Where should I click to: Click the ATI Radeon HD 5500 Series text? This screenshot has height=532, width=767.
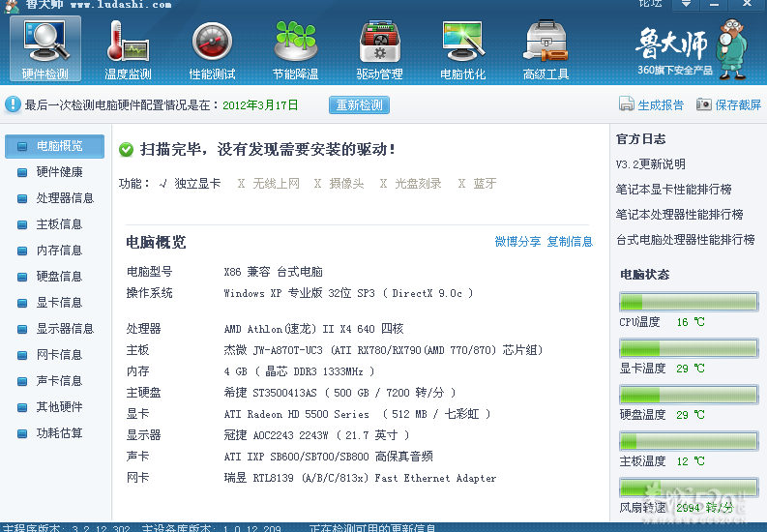(x=296, y=414)
